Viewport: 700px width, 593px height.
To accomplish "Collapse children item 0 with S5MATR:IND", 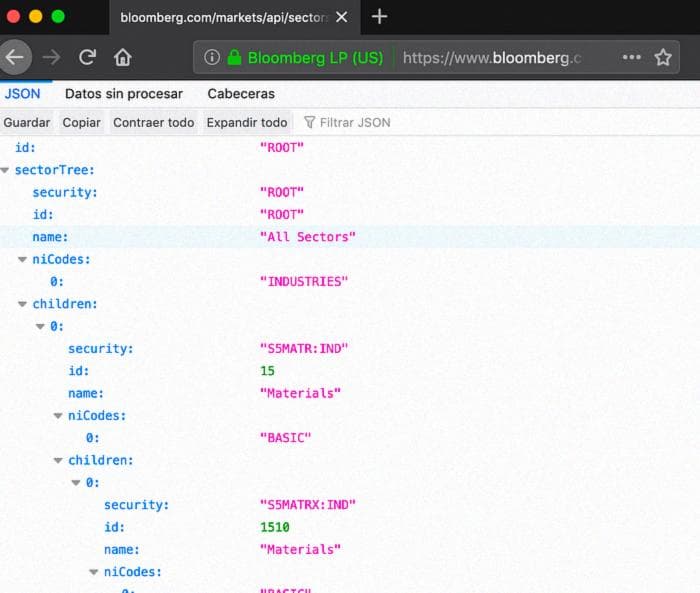I will 40,326.
